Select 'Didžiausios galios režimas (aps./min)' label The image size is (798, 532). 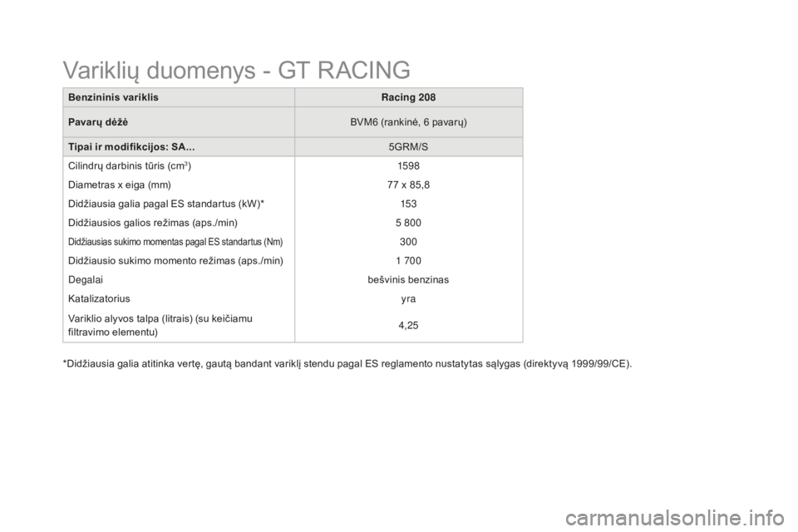153,223
